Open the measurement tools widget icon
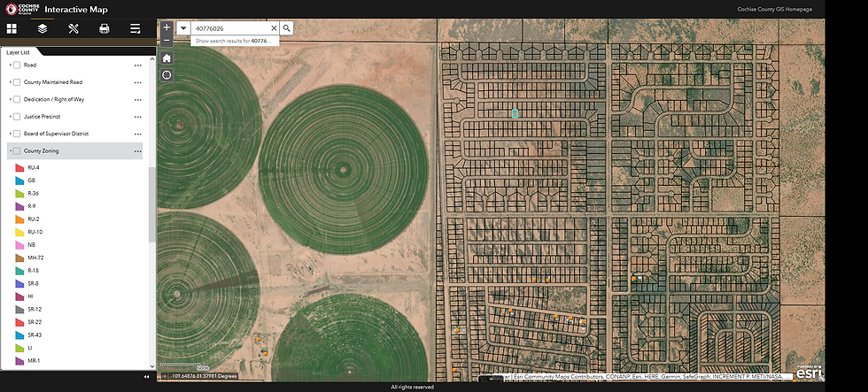 pos(73,28)
